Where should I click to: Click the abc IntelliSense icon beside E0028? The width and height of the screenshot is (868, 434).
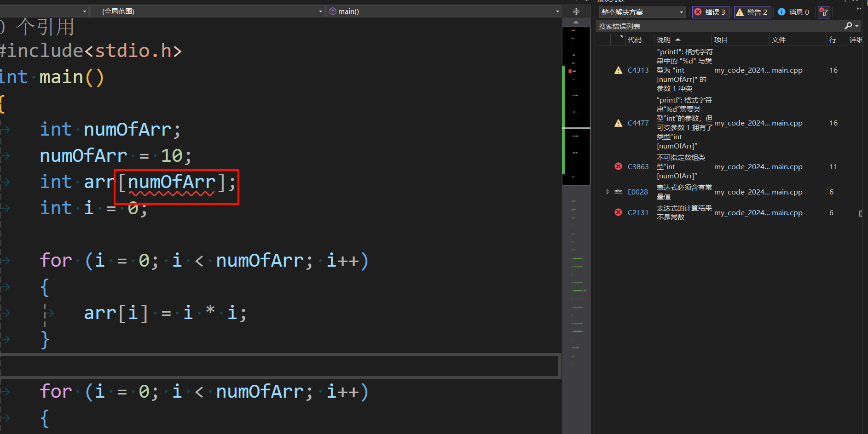point(619,192)
